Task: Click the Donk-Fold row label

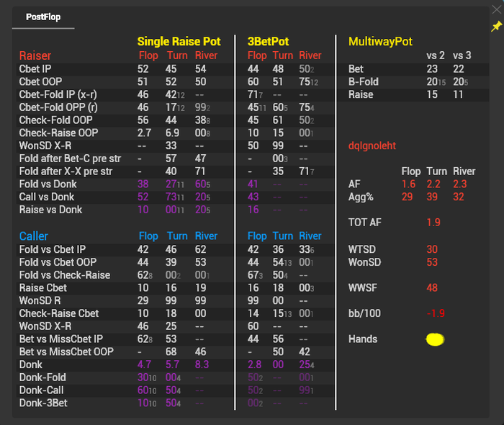Action: (42, 377)
